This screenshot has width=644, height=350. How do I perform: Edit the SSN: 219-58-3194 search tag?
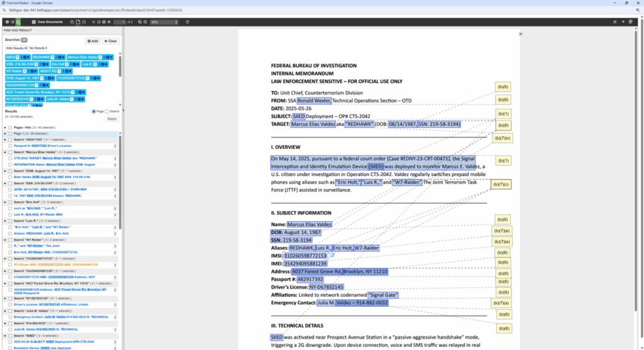tap(43, 64)
